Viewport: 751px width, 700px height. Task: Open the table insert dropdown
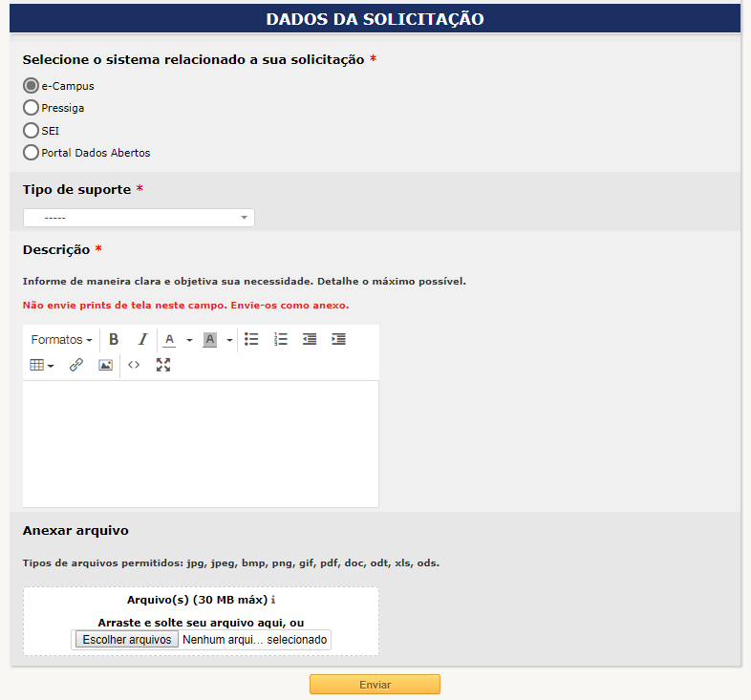pyautogui.click(x=41, y=365)
